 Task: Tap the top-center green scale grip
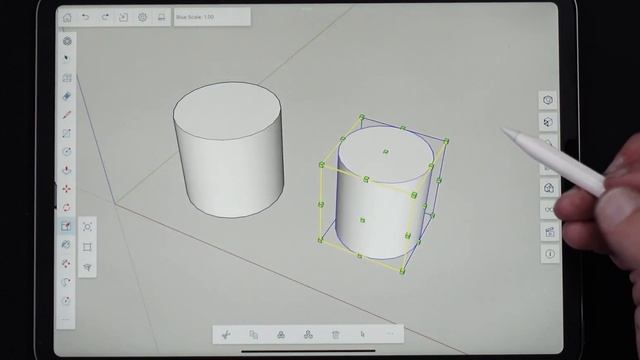(x=386, y=152)
